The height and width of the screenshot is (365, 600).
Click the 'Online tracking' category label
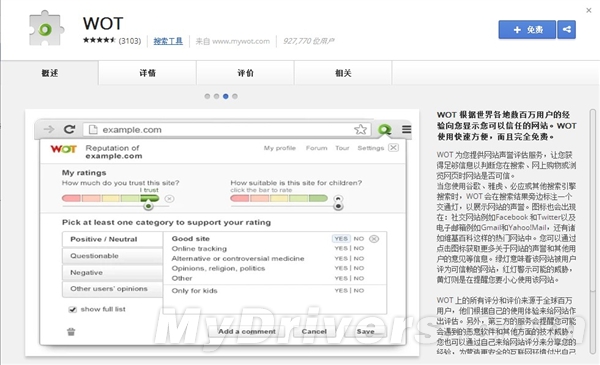pyautogui.click(x=199, y=249)
